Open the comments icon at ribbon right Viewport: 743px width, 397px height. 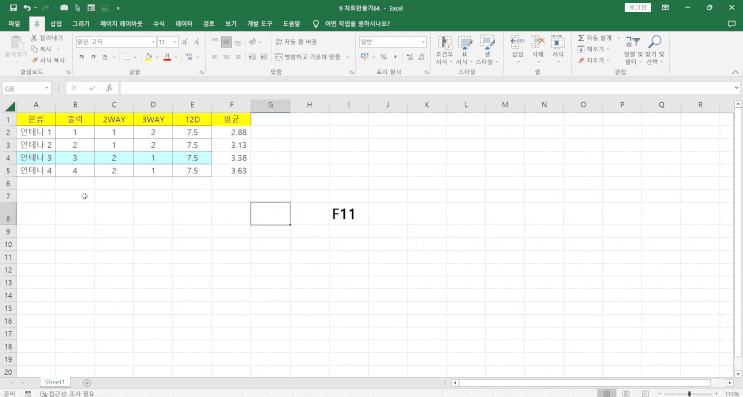pyautogui.click(x=732, y=23)
